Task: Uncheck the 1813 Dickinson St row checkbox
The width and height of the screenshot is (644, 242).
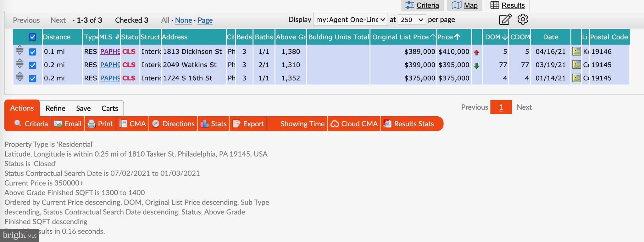Action: tap(33, 52)
